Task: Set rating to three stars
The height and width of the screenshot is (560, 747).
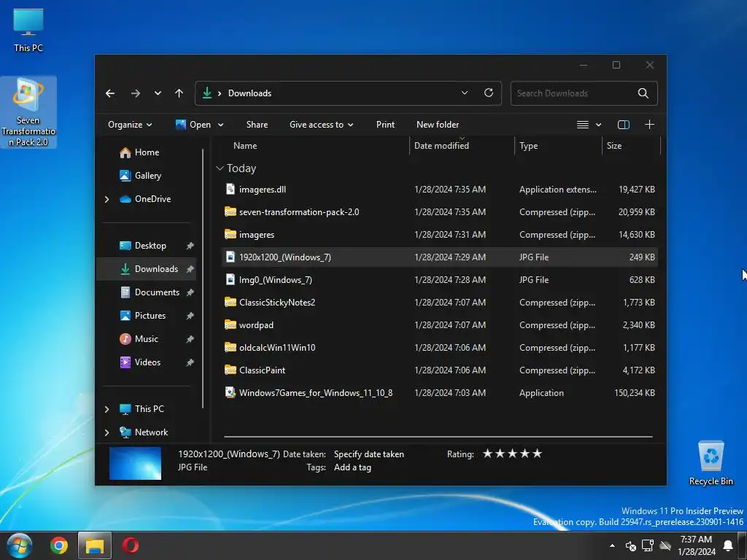Action: pos(513,454)
